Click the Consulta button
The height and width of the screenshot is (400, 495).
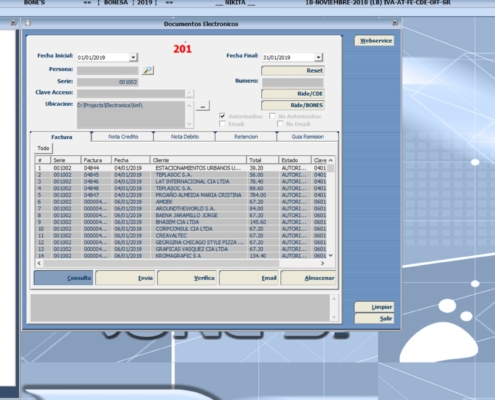[63, 278]
